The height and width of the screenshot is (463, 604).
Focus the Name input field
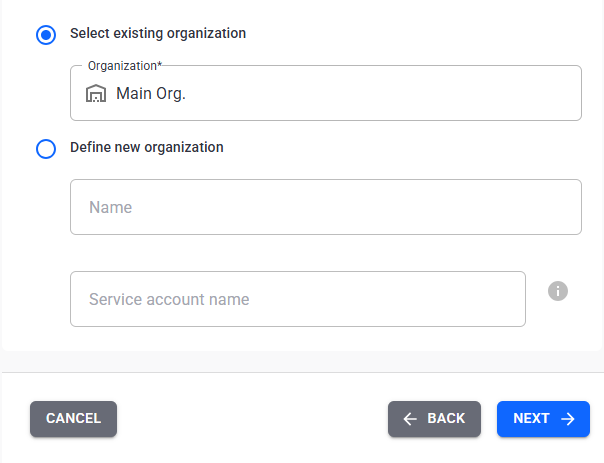tap(325, 207)
